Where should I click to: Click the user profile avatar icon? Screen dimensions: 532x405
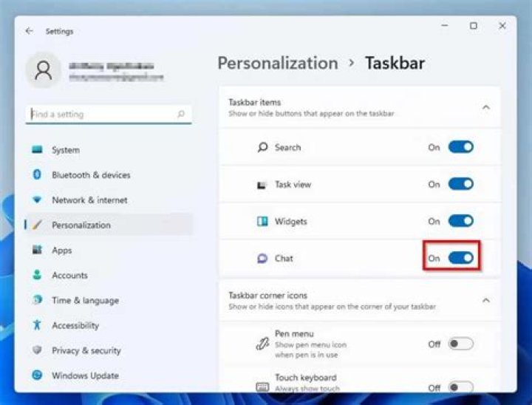click(x=44, y=70)
